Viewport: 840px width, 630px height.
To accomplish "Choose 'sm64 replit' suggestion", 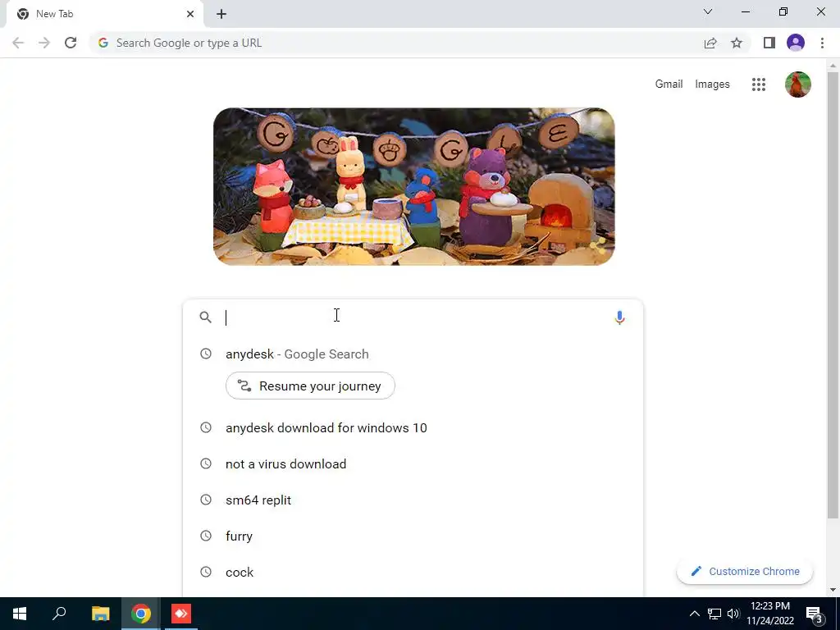I will [413, 500].
